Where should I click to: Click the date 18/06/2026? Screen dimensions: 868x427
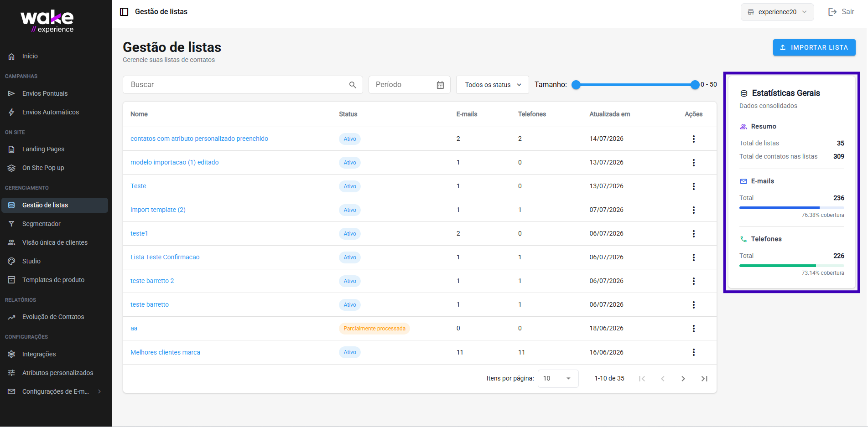coord(606,329)
